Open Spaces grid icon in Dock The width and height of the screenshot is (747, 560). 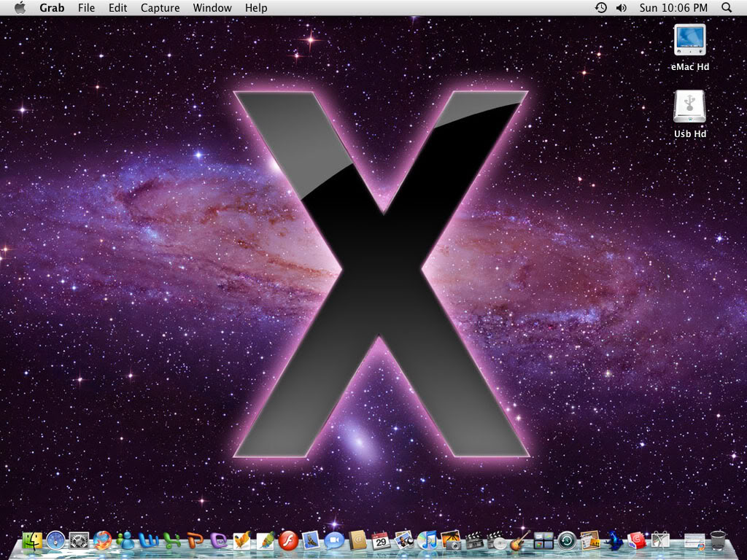pyautogui.click(x=543, y=541)
